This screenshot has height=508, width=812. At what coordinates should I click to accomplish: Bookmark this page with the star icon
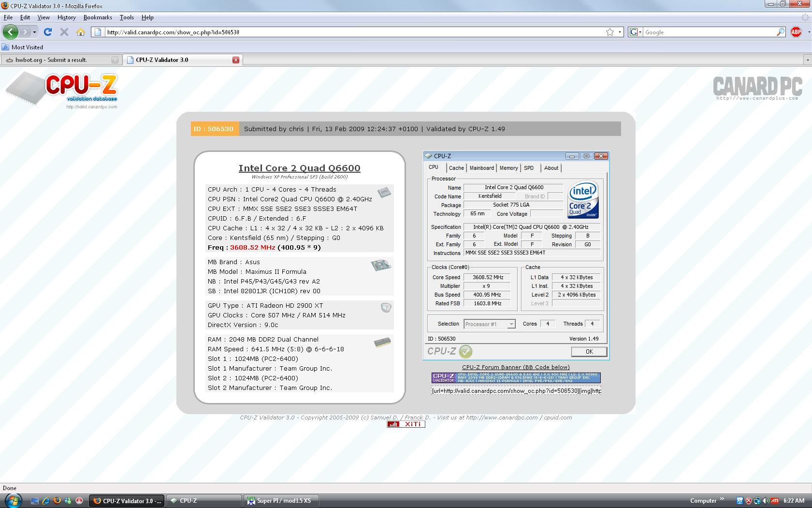[x=610, y=32]
